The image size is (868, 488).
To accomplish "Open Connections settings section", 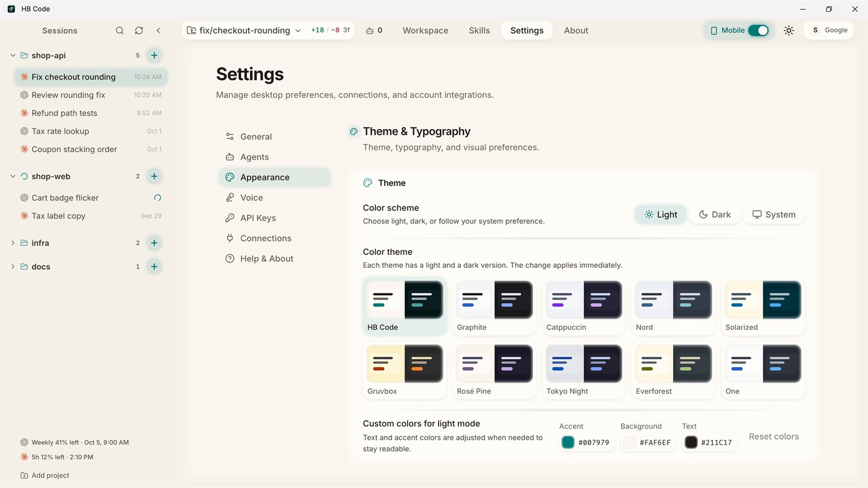I will [x=275, y=238].
